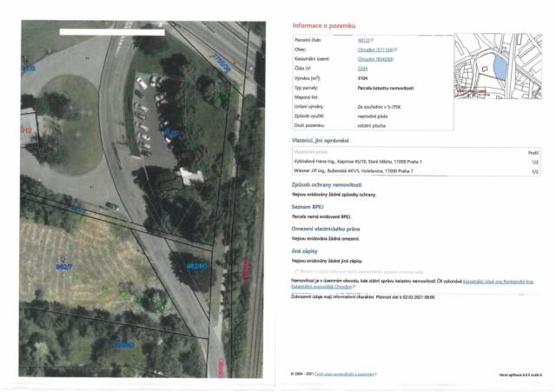This screenshot has height=392, width=556.
Task: Open parcel number 981/2 link
Action: (362, 41)
